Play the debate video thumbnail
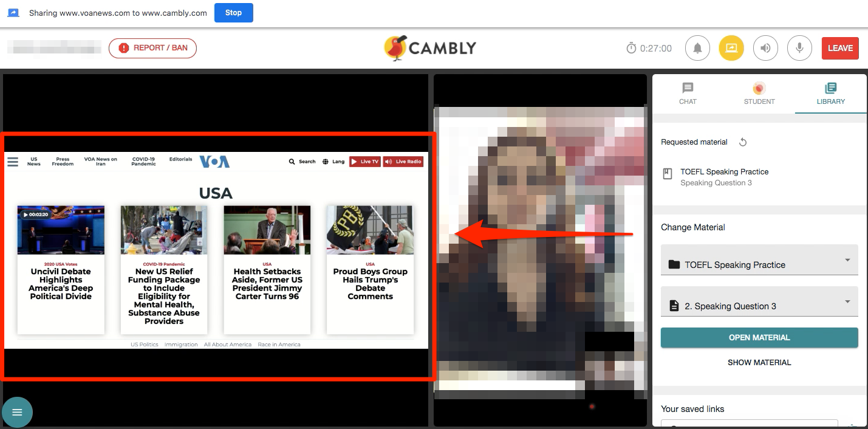This screenshot has width=868, height=429. click(61, 230)
